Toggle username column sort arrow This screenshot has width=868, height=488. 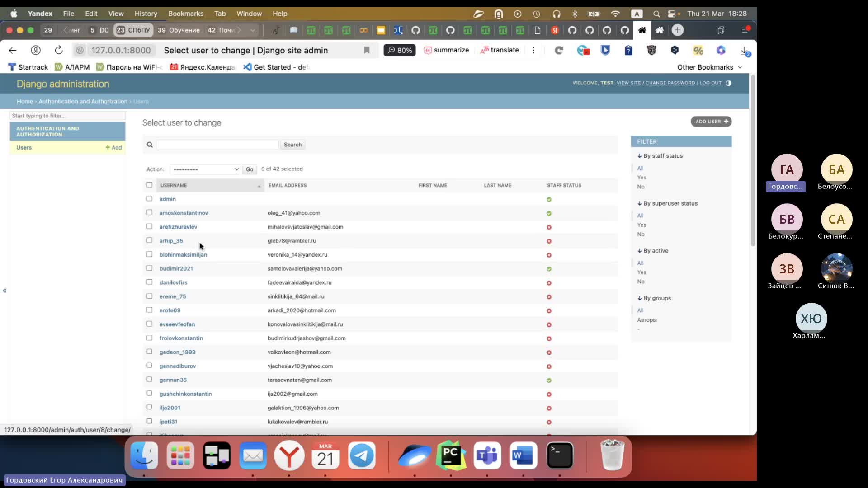[x=259, y=186]
